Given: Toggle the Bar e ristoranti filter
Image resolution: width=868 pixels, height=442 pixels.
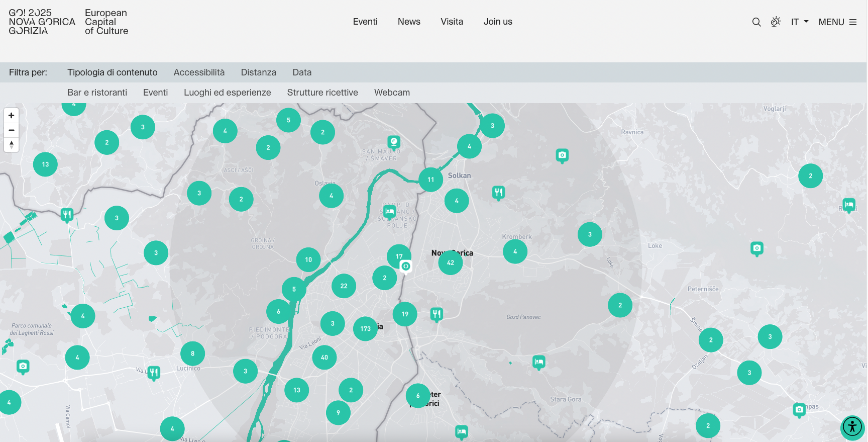Looking at the screenshot, I should [x=97, y=93].
